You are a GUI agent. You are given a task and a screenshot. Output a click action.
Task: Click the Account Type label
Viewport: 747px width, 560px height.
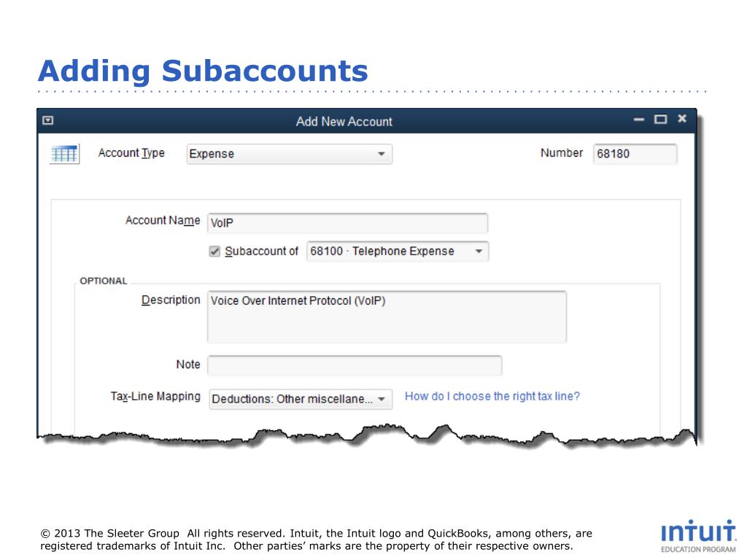[x=131, y=153]
